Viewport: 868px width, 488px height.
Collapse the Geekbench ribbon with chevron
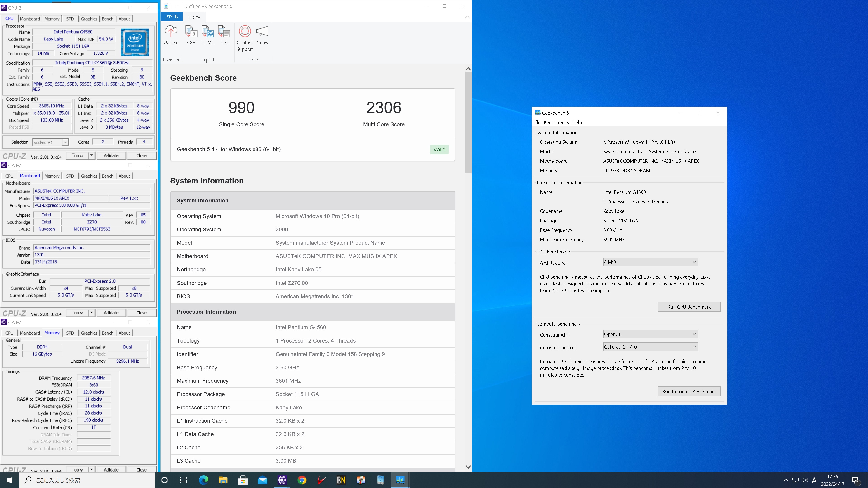pyautogui.click(x=467, y=17)
